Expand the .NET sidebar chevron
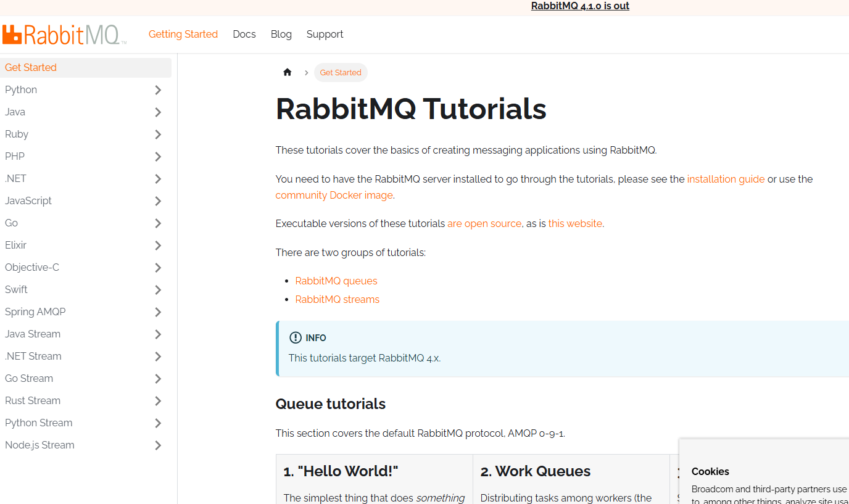Viewport: 849px width, 504px height. click(158, 179)
